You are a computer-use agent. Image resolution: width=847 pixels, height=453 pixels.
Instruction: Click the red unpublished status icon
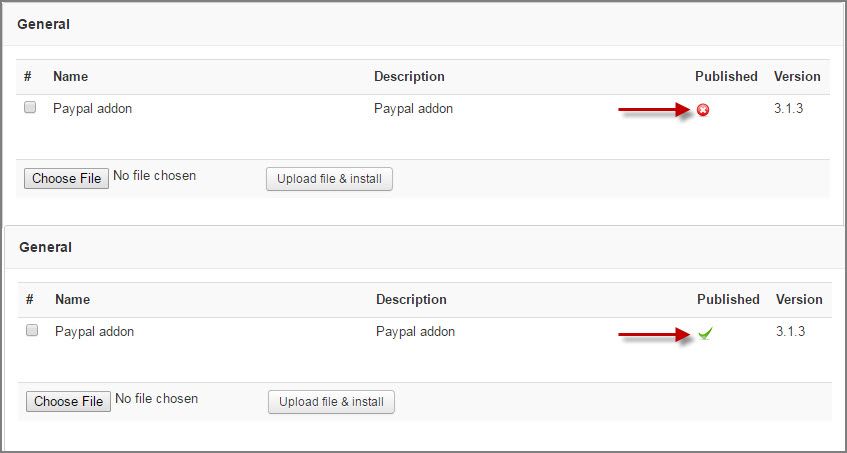click(703, 110)
